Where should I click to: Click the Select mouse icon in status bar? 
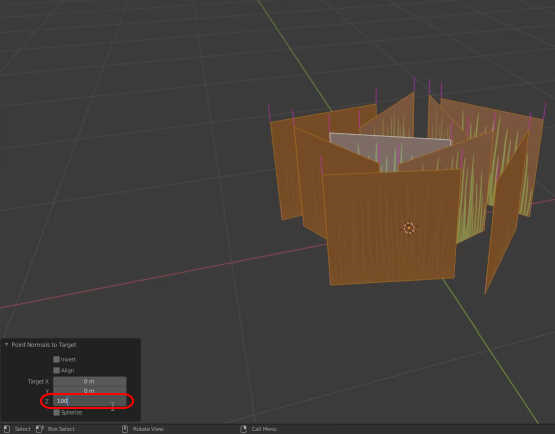(6, 429)
